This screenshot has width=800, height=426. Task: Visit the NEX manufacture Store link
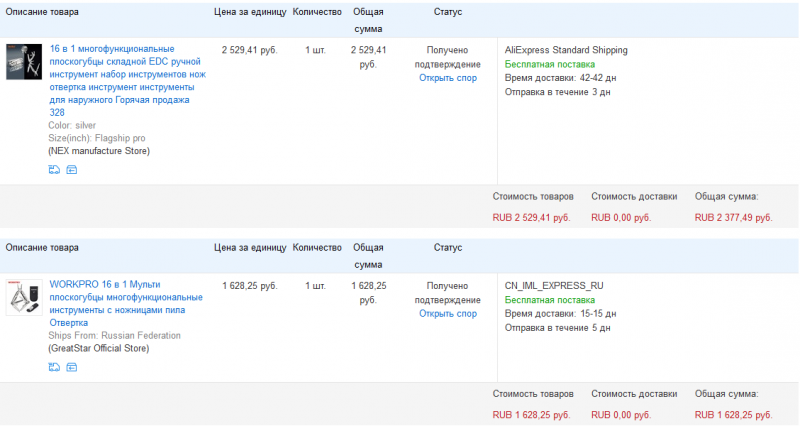tap(99, 151)
